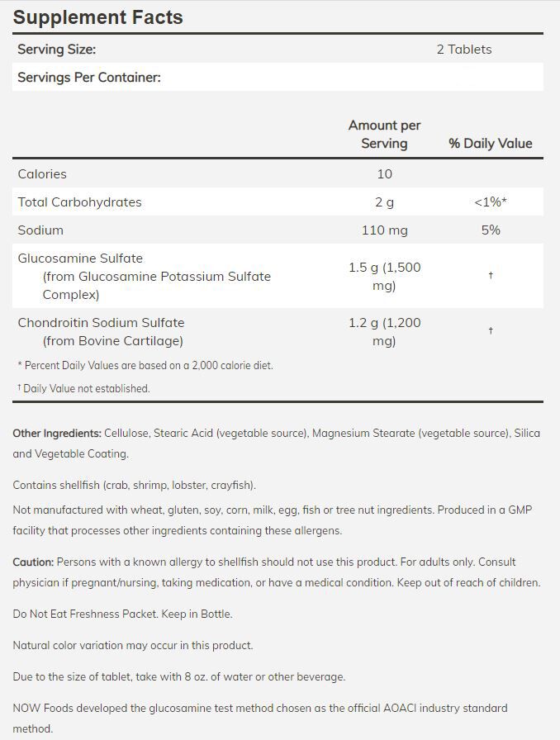
Task: Click the Serving Size label
Action: (x=57, y=50)
